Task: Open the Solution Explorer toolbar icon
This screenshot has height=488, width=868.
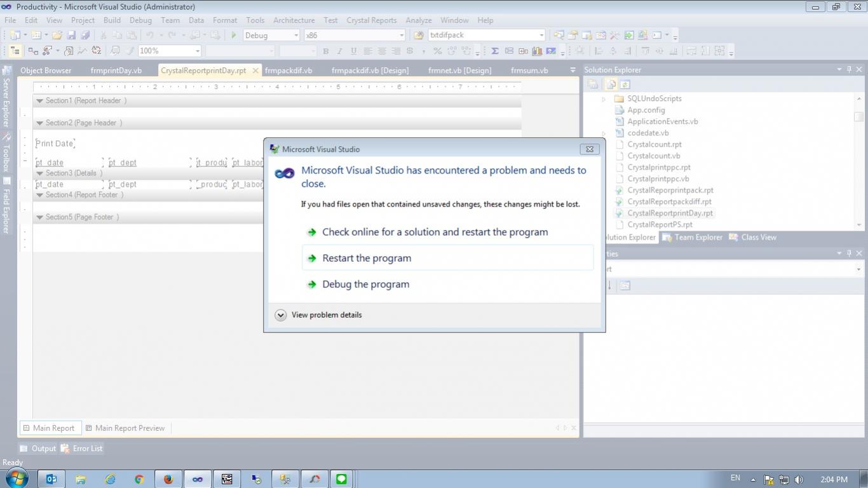Action: coord(559,35)
